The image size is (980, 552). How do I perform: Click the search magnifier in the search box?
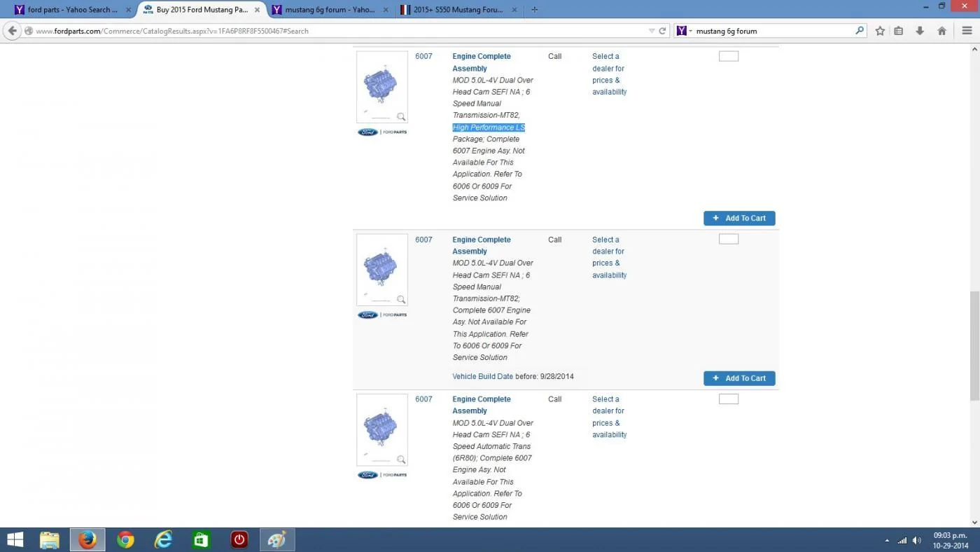coord(860,31)
